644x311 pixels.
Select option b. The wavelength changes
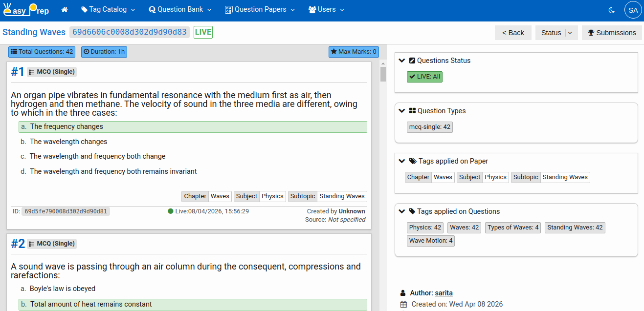(68, 142)
